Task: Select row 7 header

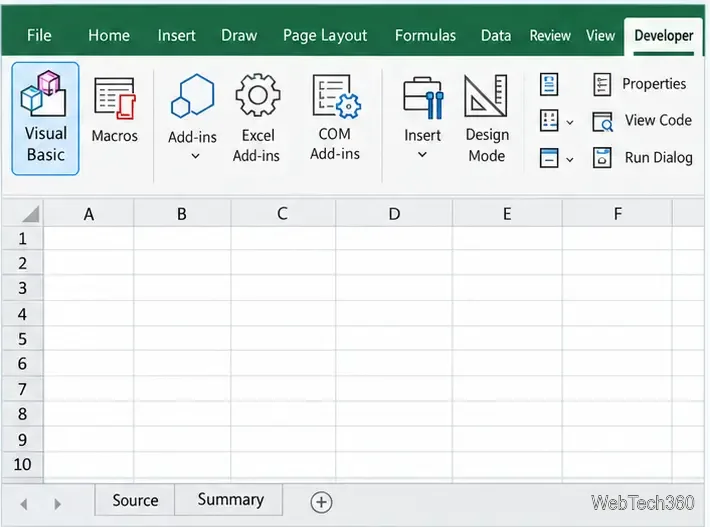Action: point(22,388)
